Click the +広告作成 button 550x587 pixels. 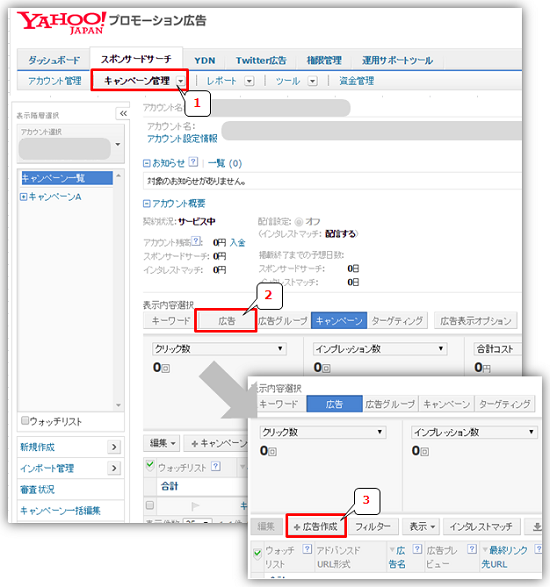[x=316, y=527]
